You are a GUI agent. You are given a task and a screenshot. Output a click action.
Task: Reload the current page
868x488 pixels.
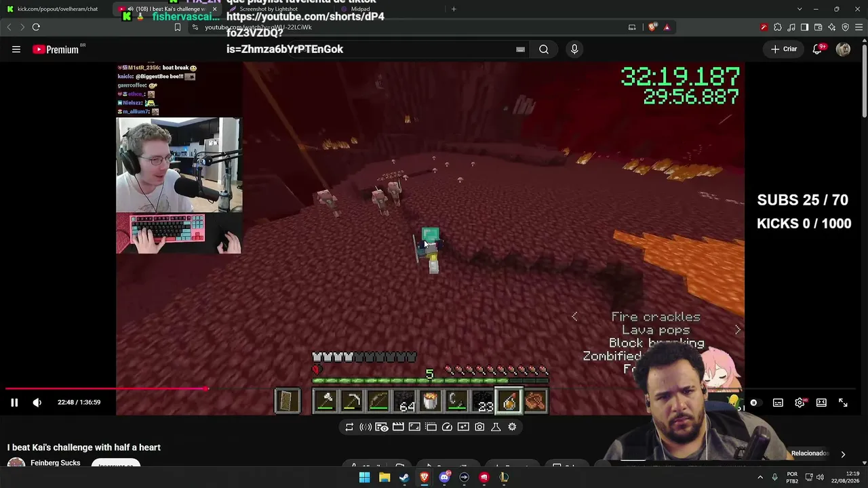coord(36,27)
